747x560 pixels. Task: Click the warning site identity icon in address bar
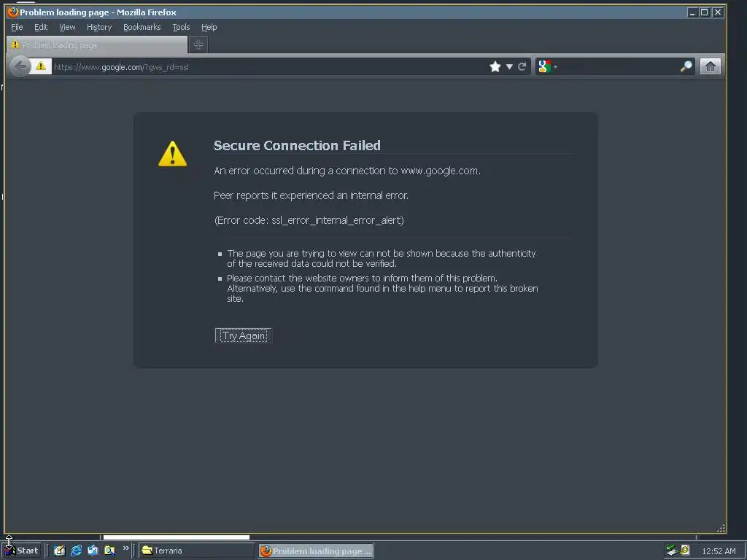(41, 66)
